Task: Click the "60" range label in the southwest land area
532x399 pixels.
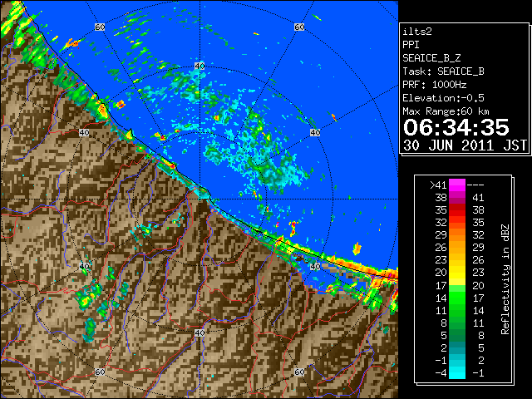Action: point(100,372)
